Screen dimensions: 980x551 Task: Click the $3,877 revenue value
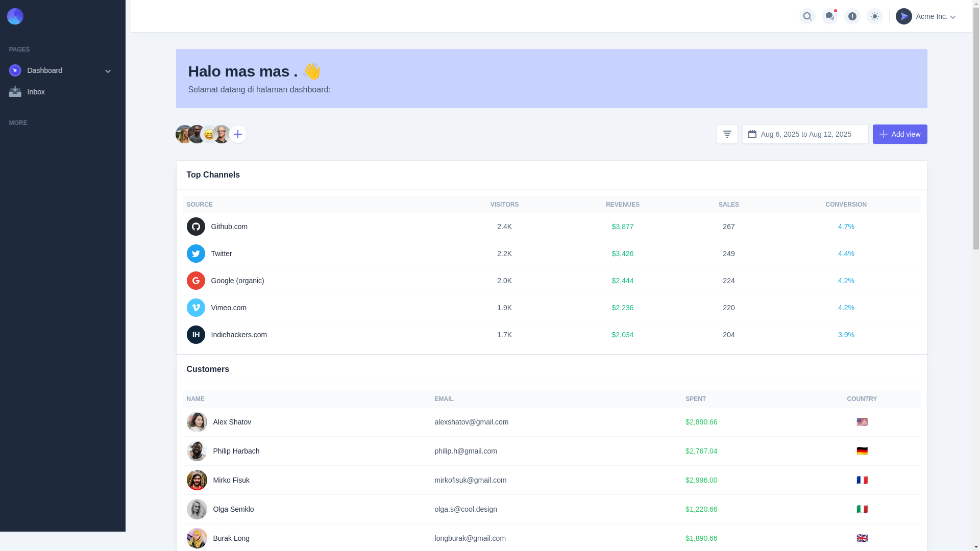click(x=622, y=227)
